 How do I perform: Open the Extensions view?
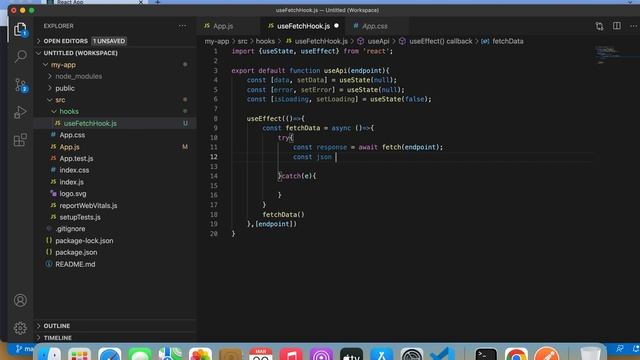(20, 140)
